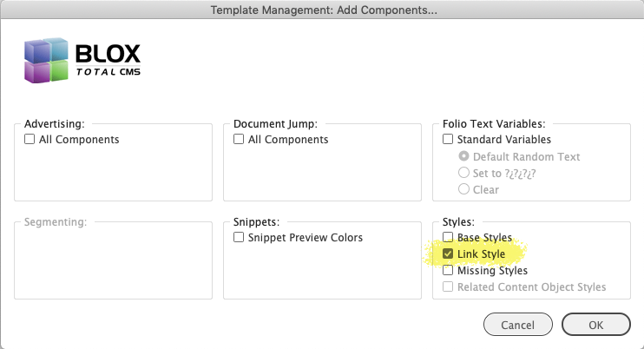Select the Default Random Text option
The height and width of the screenshot is (349, 644).
[x=464, y=157]
